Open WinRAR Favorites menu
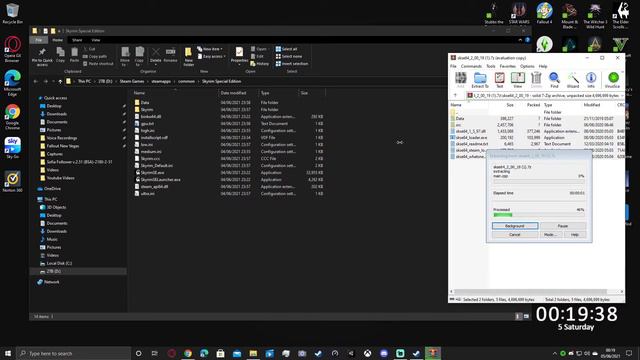 click(x=507, y=66)
